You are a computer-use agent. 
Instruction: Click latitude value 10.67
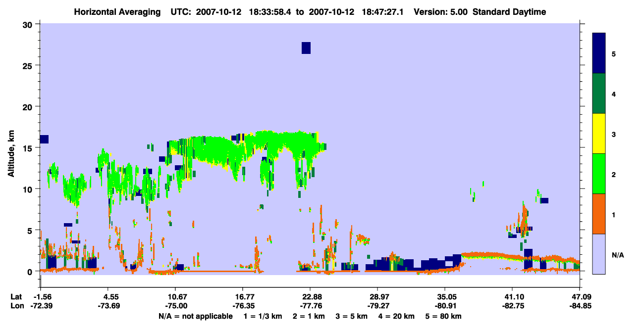click(175, 297)
